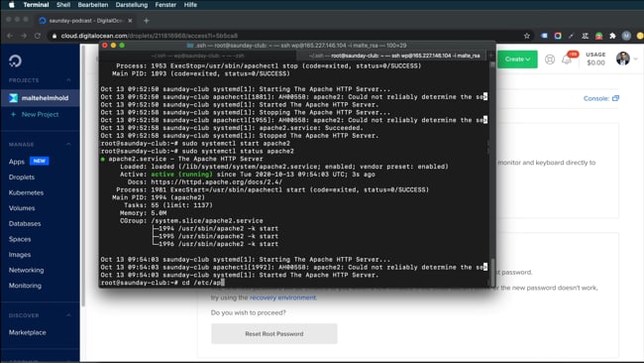
Task: Click the translate-style extension icon
Action: pyautogui.click(x=586, y=36)
